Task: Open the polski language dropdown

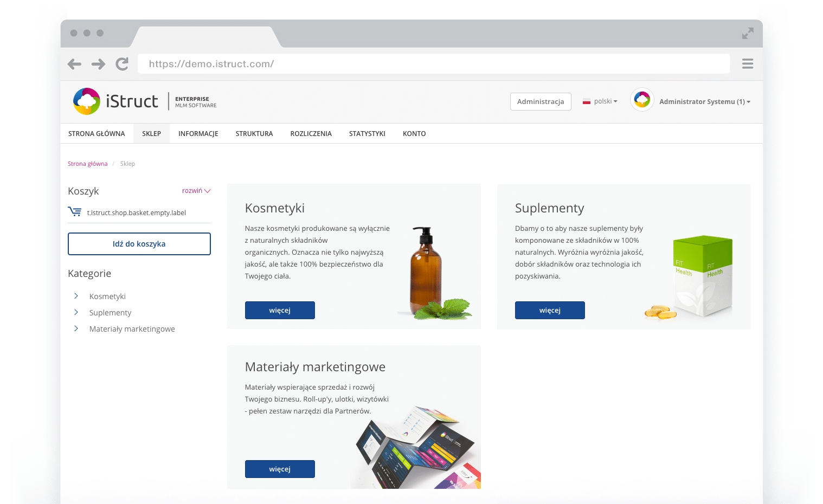Action: coord(603,101)
